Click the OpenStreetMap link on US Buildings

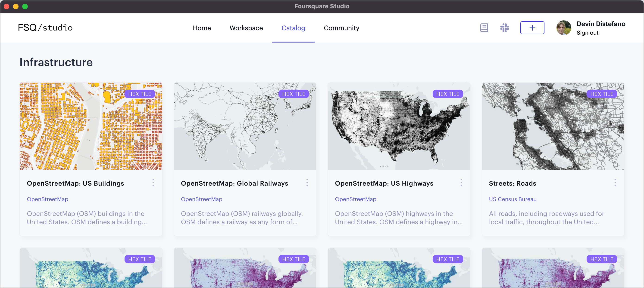pos(47,199)
